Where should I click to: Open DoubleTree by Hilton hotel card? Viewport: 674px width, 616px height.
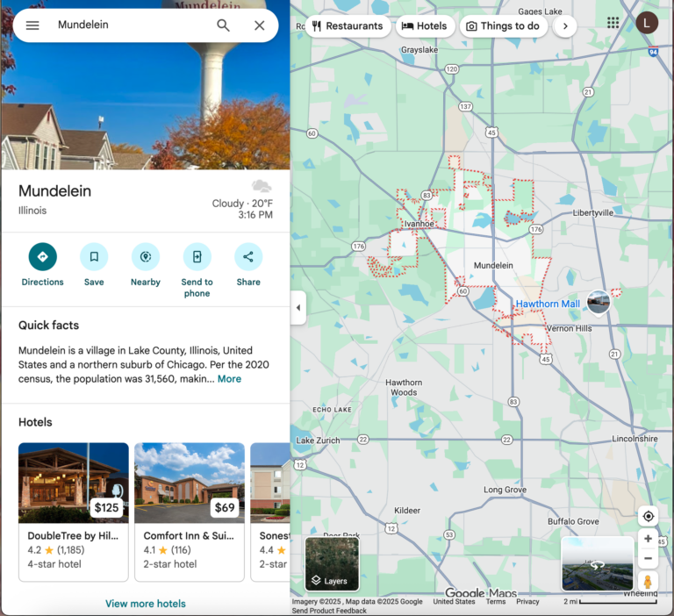coord(74,512)
